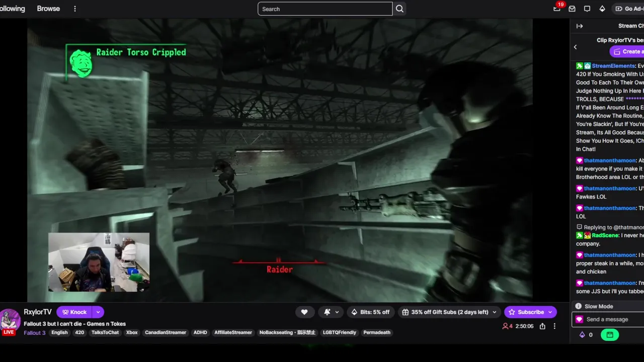Click the NoBackseating tag
Image resolution: width=644 pixels, height=362 pixels.
pos(287,332)
